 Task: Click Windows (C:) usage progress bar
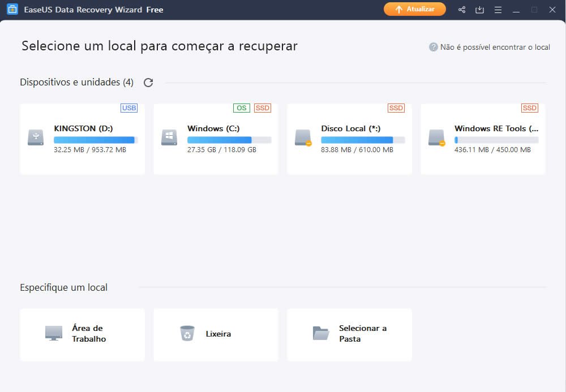point(229,140)
